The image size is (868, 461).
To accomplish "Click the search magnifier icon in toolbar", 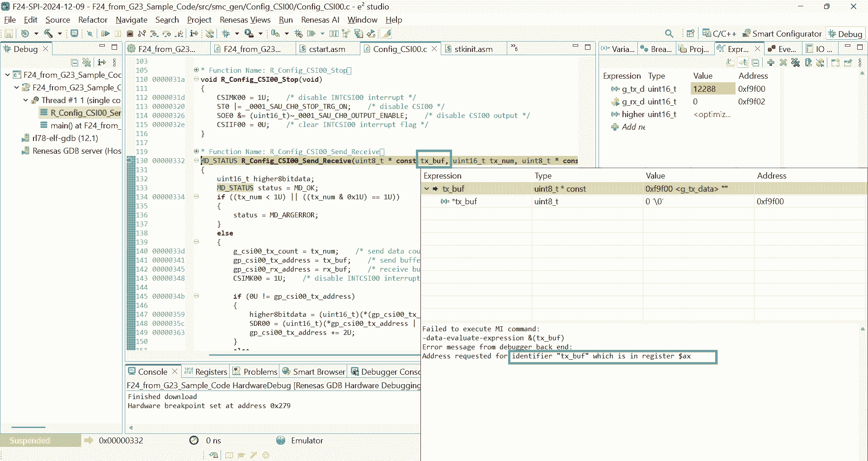I will tap(669, 33).
